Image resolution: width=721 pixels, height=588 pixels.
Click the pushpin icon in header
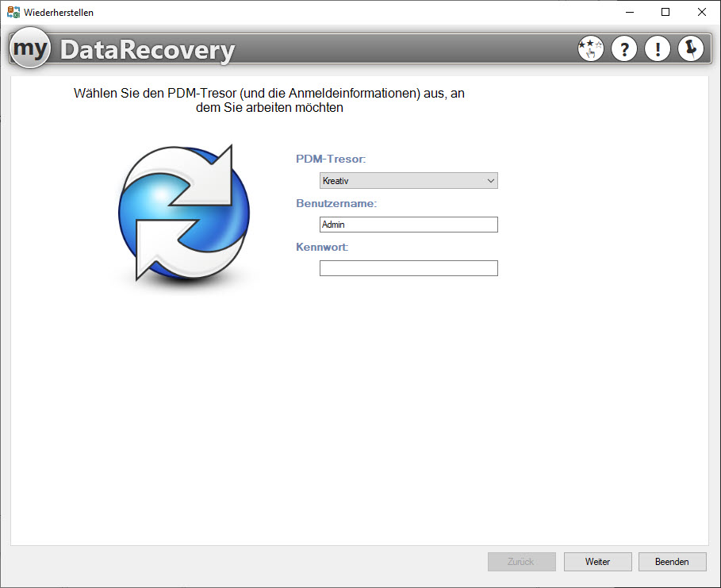pyautogui.click(x=691, y=48)
